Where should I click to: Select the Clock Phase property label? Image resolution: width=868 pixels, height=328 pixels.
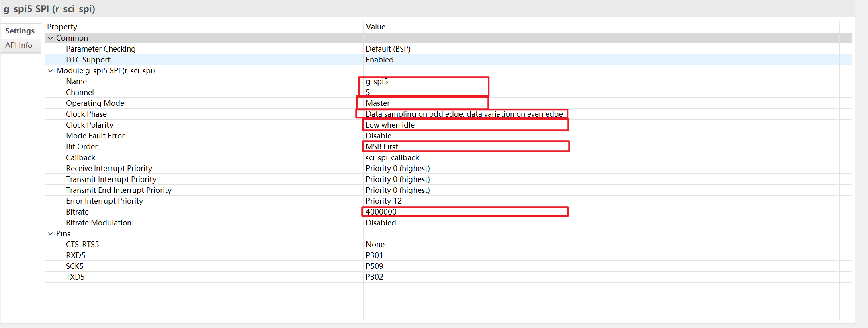coord(86,114)
